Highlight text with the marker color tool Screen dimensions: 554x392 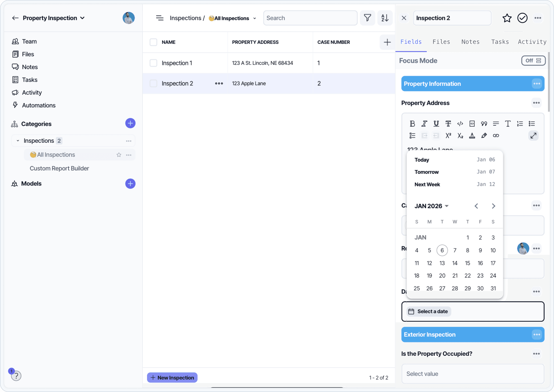point(484,136)
